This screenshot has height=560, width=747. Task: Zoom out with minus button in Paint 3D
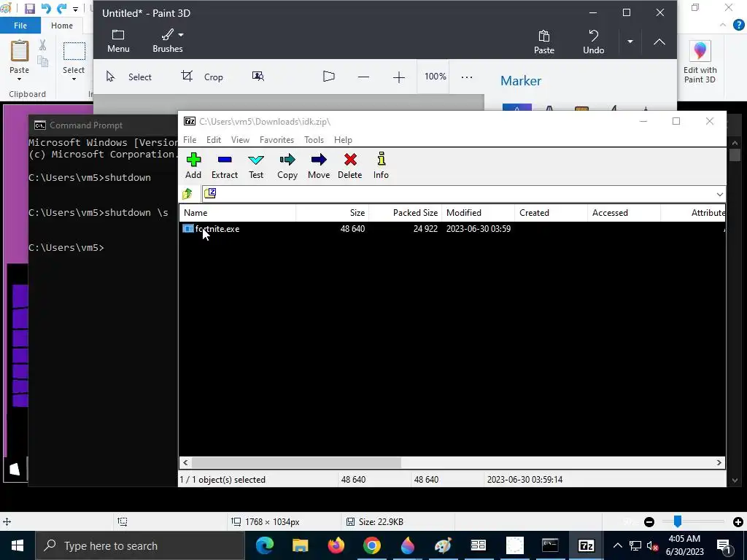(x=363, y=77)
